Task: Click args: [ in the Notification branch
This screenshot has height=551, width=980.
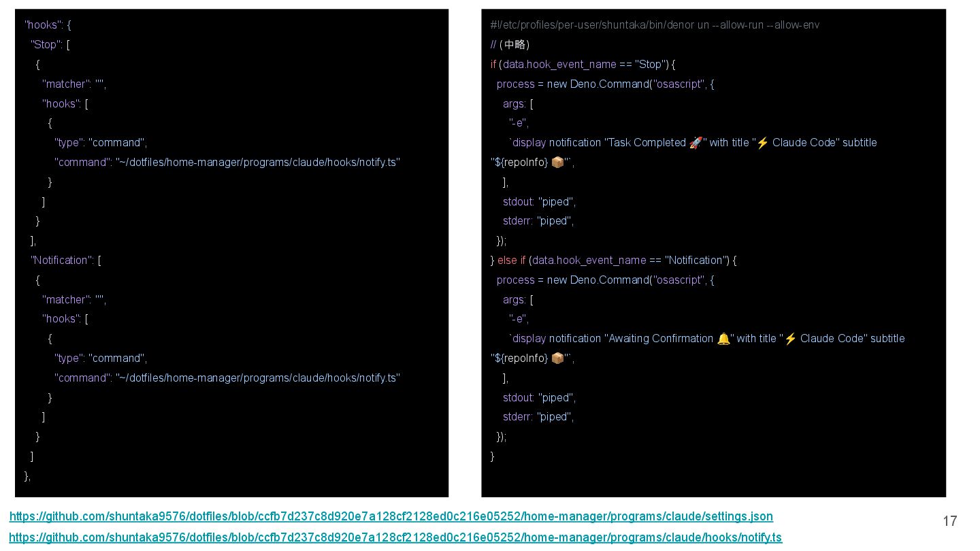Action: click(518, 300)
